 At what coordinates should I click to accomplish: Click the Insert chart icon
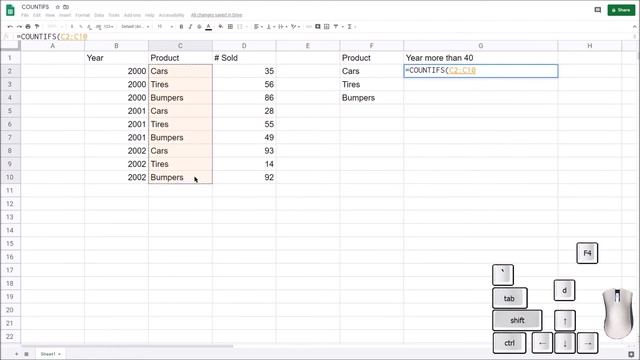pos(327,27)
